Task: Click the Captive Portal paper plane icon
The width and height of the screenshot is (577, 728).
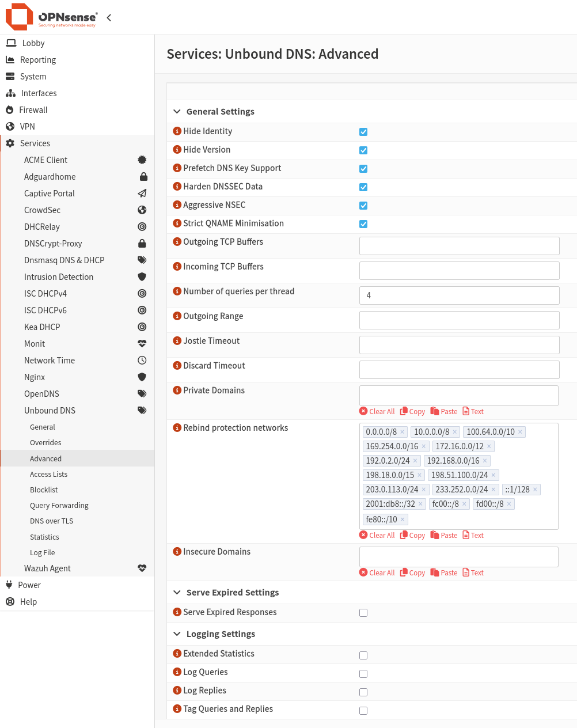Action: tap(142, 193)
